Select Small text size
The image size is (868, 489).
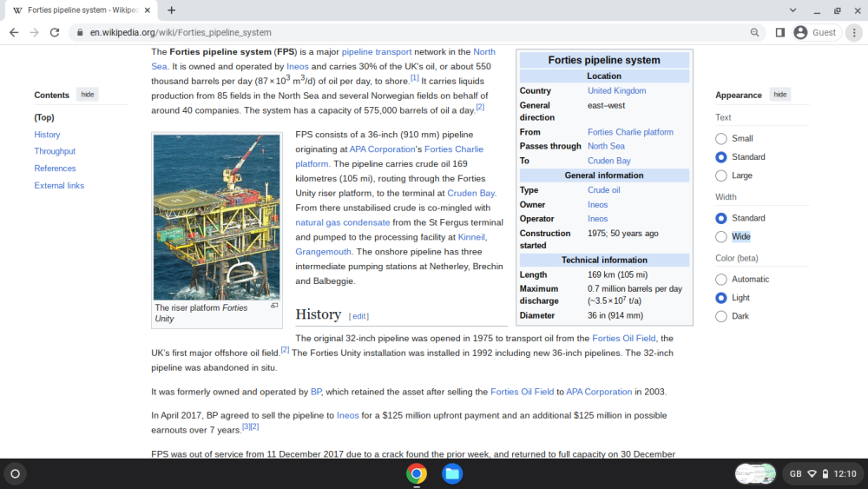pos(720,138)
